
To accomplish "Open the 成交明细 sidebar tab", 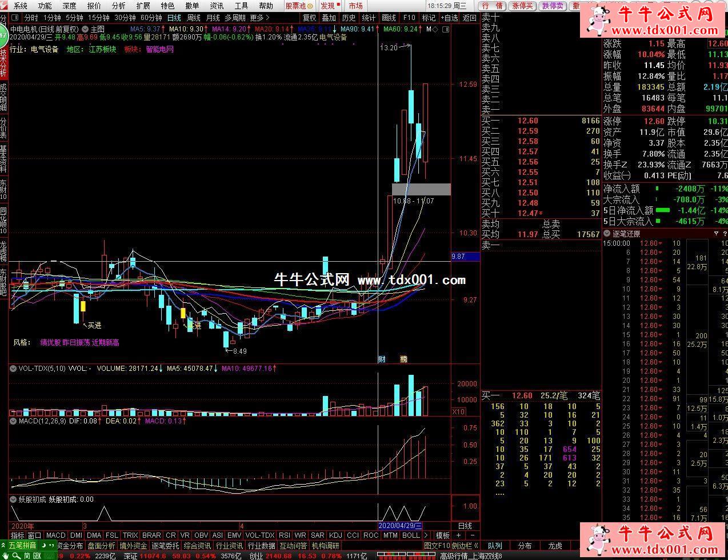I will 3,97.
